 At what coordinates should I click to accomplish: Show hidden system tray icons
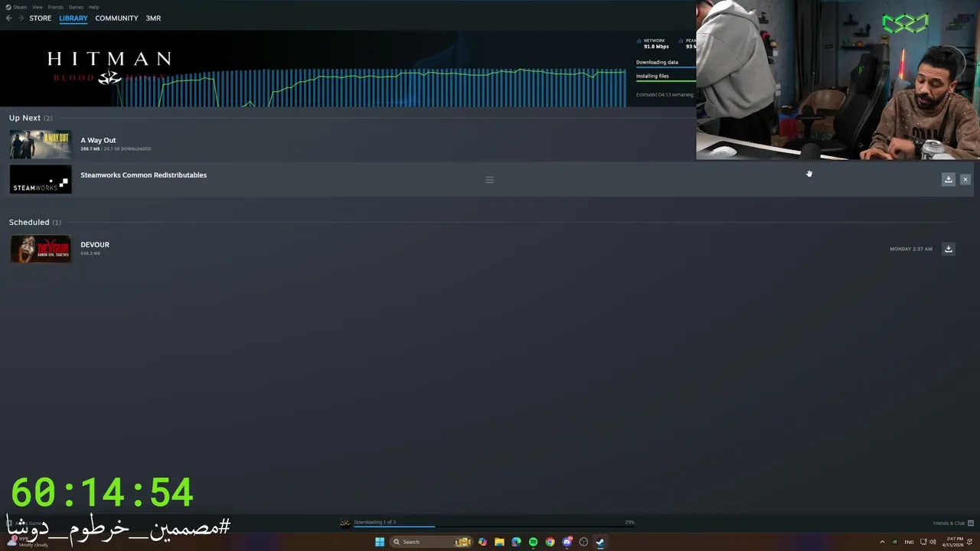coord(882,542)
